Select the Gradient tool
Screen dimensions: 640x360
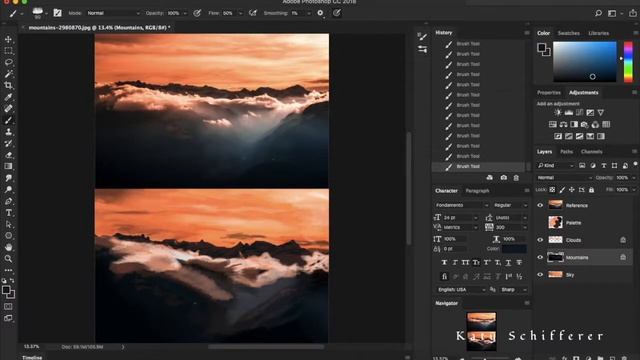click(x=8, y=166)
